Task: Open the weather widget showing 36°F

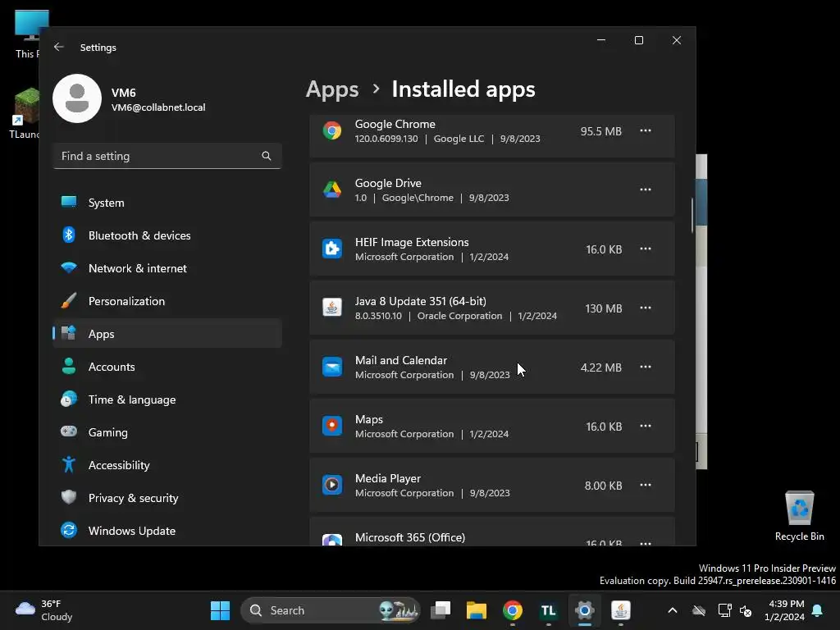Action: [44, 610]
